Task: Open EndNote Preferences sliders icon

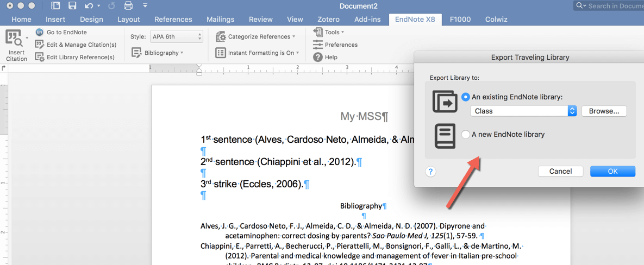Action: 318,45
